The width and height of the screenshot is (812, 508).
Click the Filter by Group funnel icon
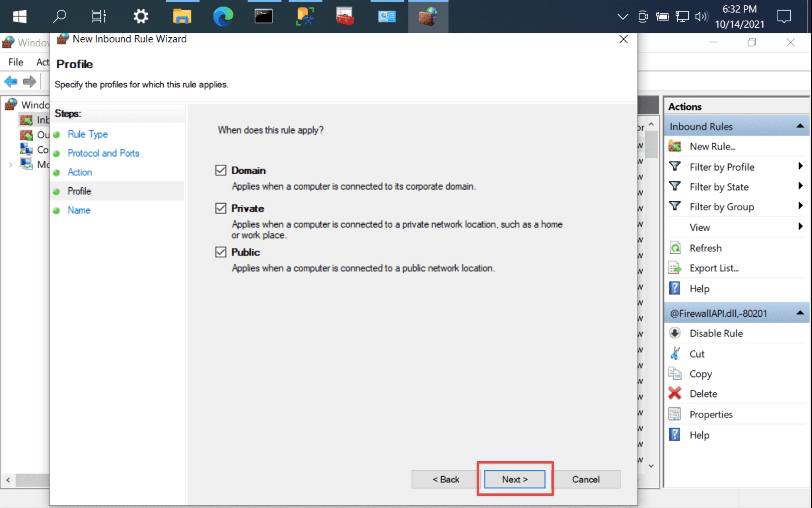[675, 206]
